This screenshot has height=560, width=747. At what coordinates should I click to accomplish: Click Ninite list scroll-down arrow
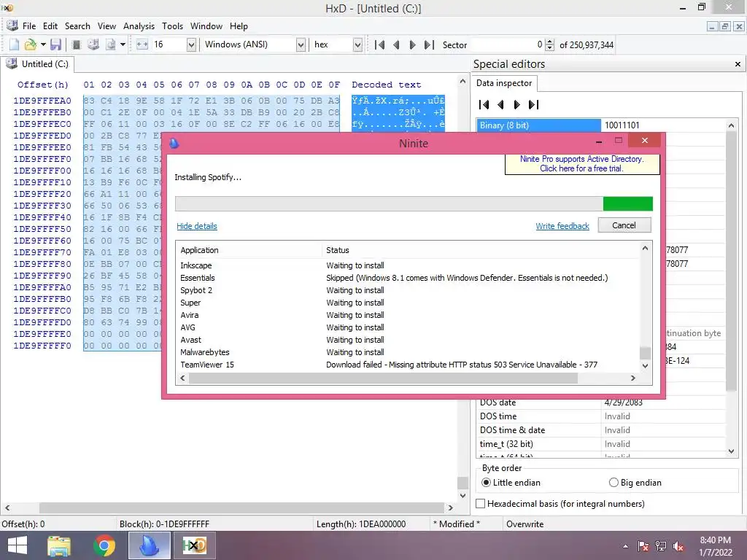coord(645,366)
